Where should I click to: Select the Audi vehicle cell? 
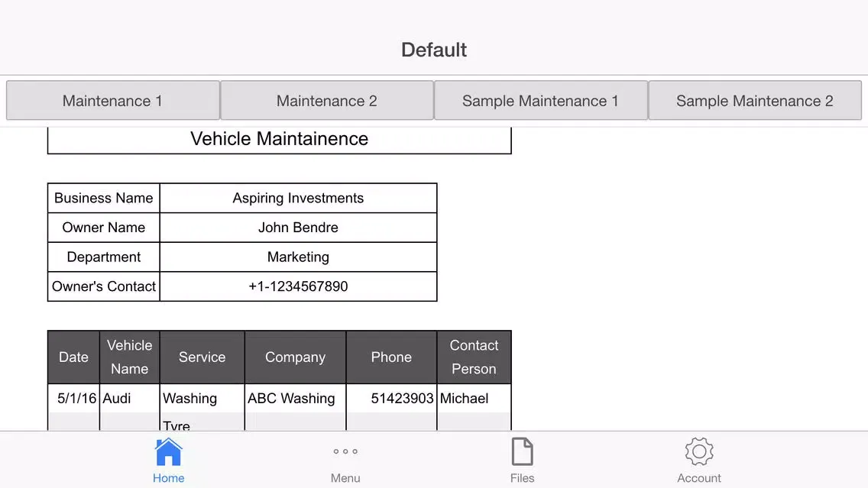tap(130, 399)
